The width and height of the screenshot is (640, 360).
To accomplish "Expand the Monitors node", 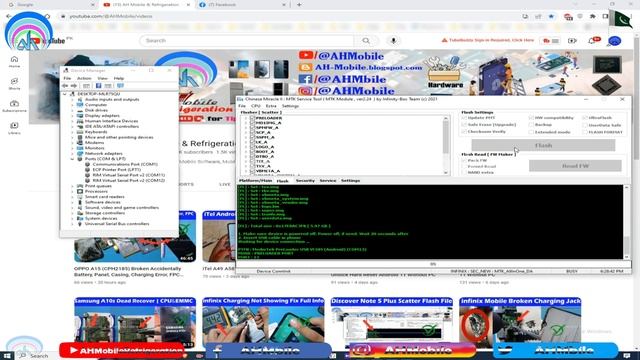I will (x=73, y=148).
